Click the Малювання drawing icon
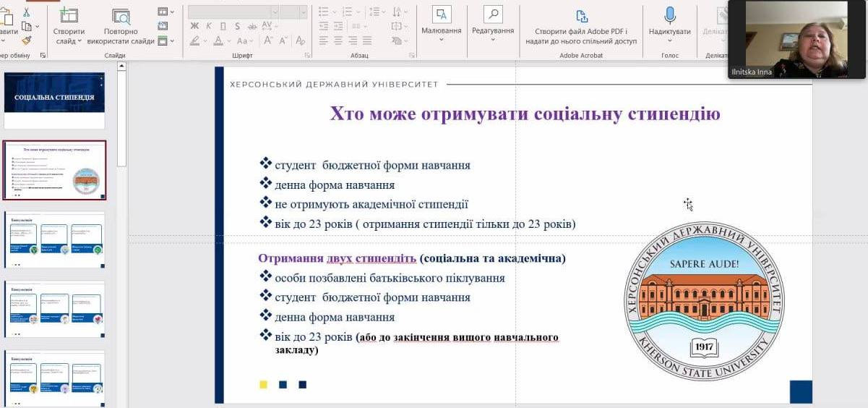Image resolution: width=868 pixels, height=408 pixels. pos(442,15)
